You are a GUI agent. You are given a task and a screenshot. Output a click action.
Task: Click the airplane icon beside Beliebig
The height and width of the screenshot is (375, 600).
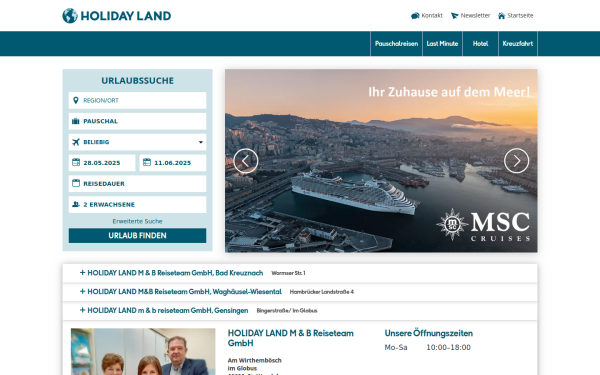[76, 142]
